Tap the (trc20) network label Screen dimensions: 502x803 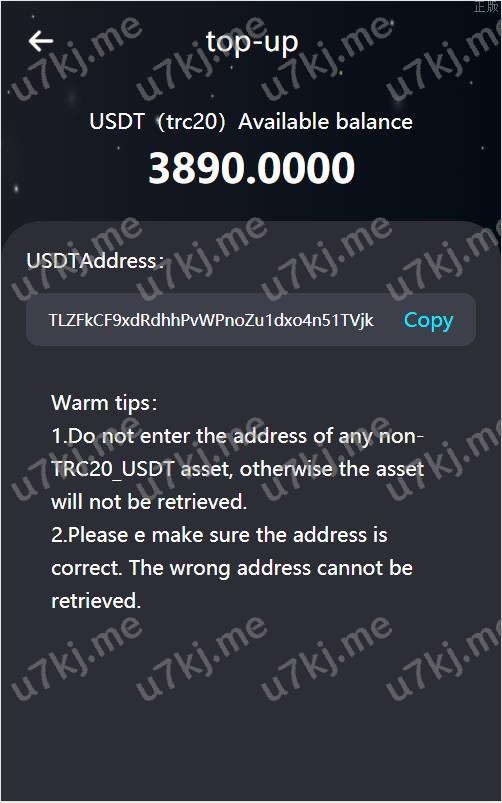click(x=191, y=122)
